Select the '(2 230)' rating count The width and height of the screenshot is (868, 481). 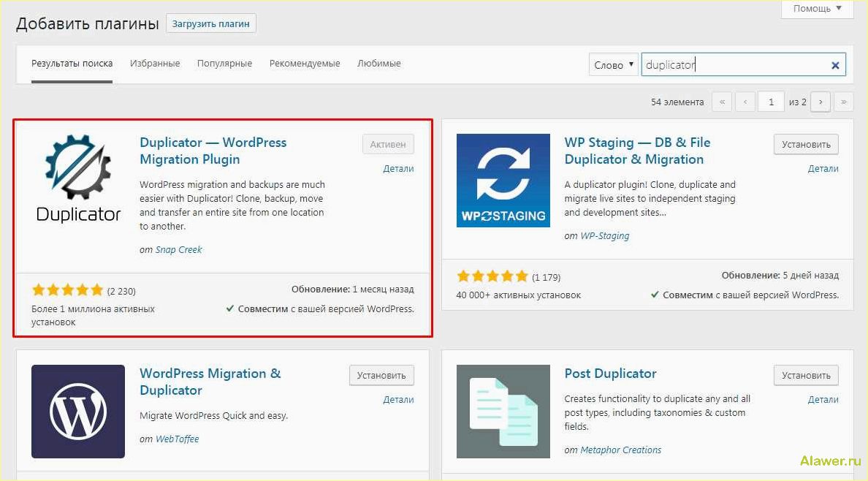click(x=121, y=291)
